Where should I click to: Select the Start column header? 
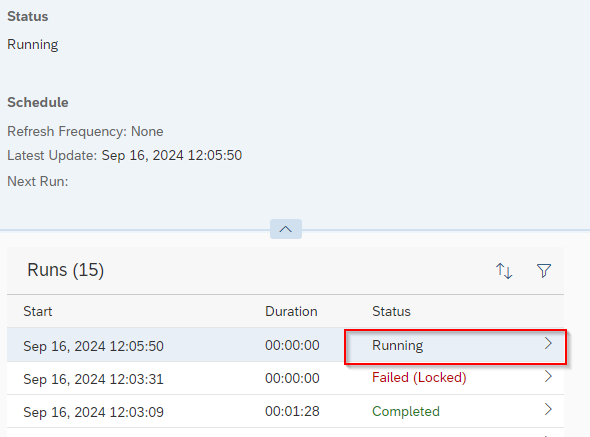[38, 311]
